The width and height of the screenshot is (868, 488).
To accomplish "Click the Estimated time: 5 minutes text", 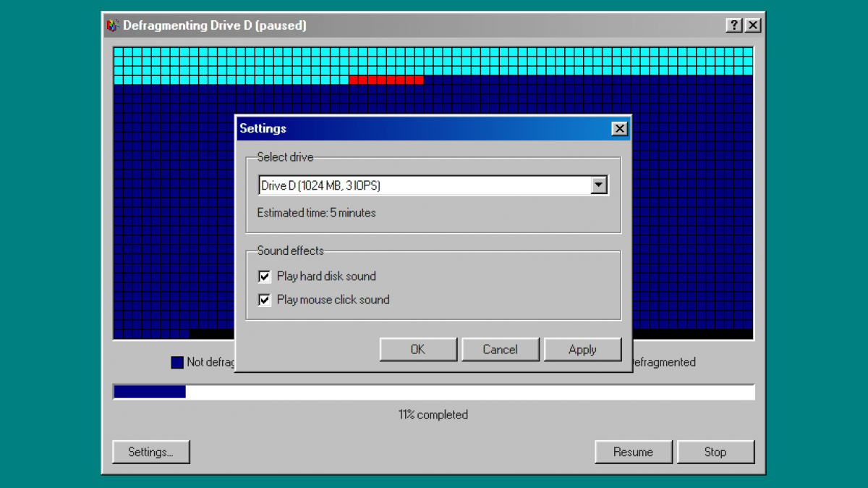I will (x=316, y=213).
